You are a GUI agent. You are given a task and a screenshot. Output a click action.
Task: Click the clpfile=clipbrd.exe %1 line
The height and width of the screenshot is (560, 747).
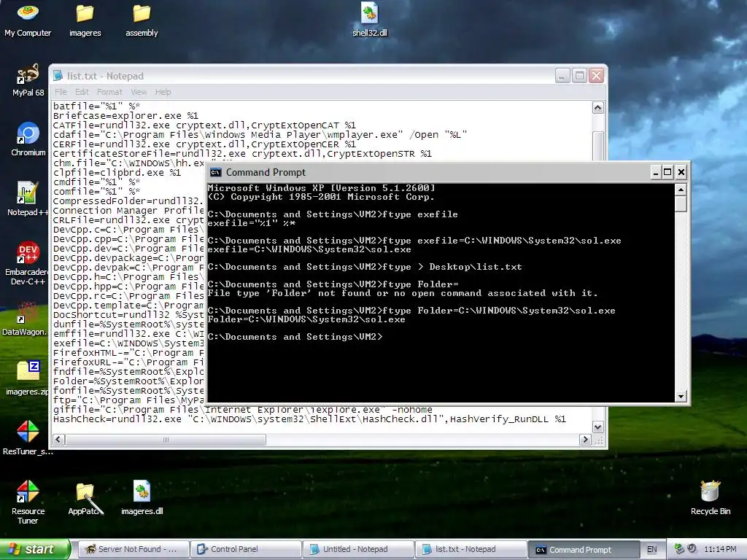(x=117, y=173)
